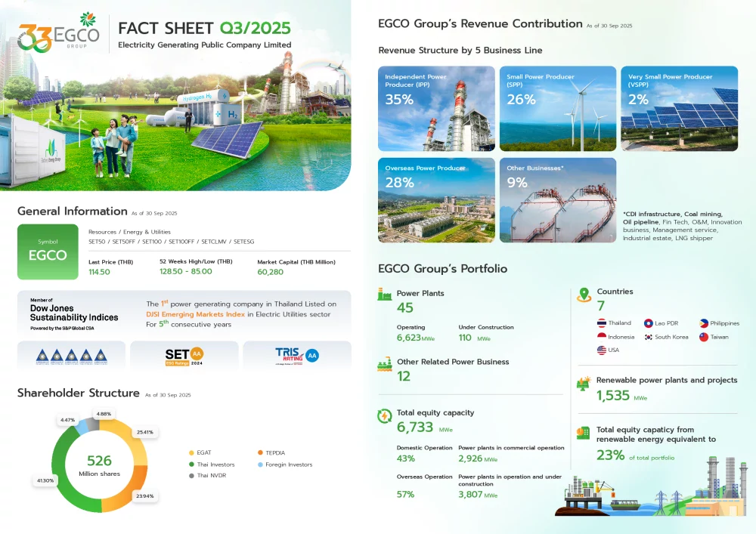
Task: Select the Independent Power Producer IPP tile
Action: [x=436, y=108]
